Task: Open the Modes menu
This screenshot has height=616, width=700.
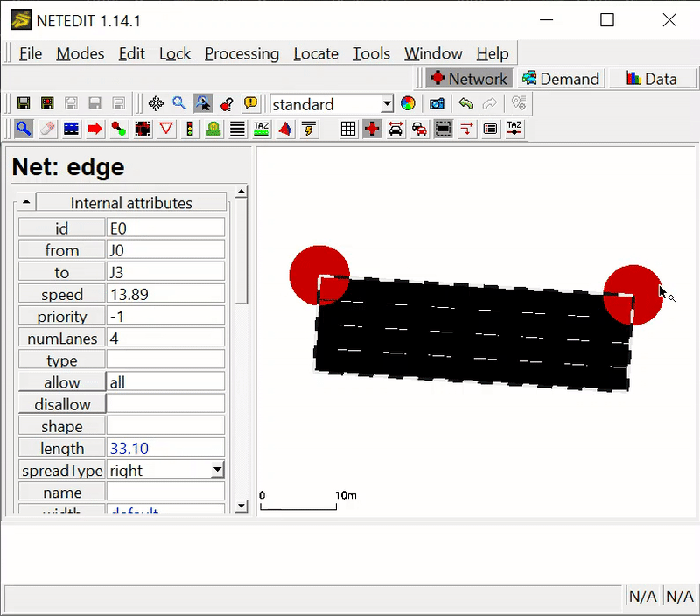Action: tap(80, 53)
